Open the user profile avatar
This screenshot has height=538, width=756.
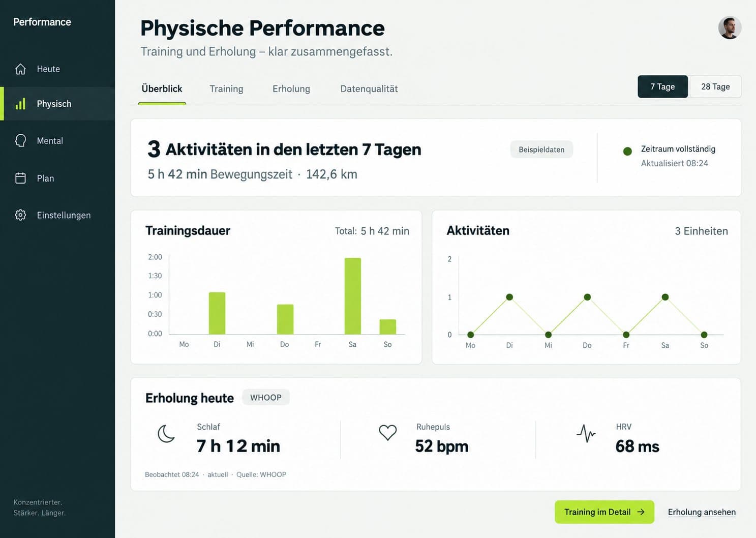pos(730,27)
